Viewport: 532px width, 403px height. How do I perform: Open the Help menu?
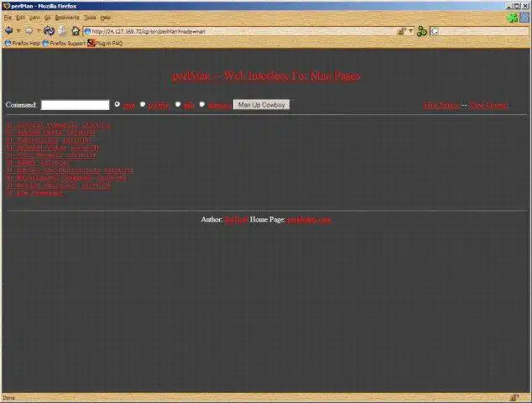[x=106, y=18]
